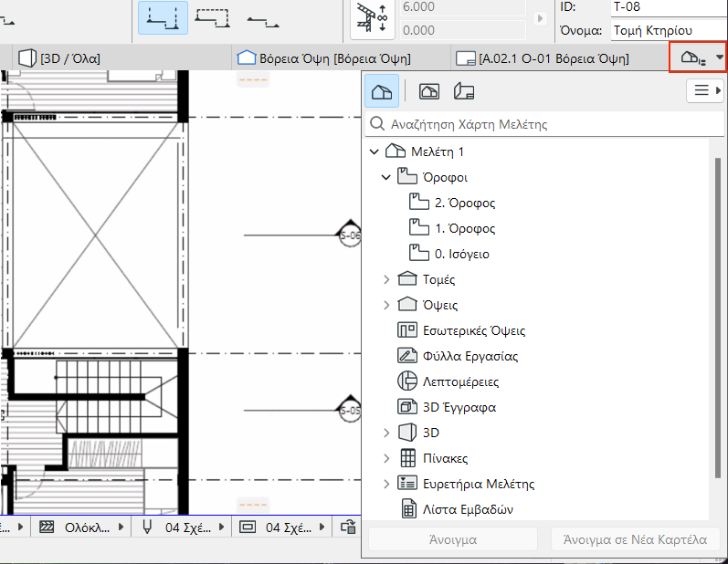
Task: Switch to the View Map icon
Action: 427,91
